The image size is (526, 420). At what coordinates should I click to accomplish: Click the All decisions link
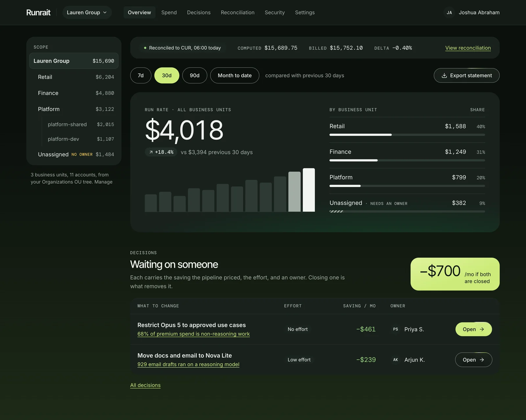pos(145,385)
